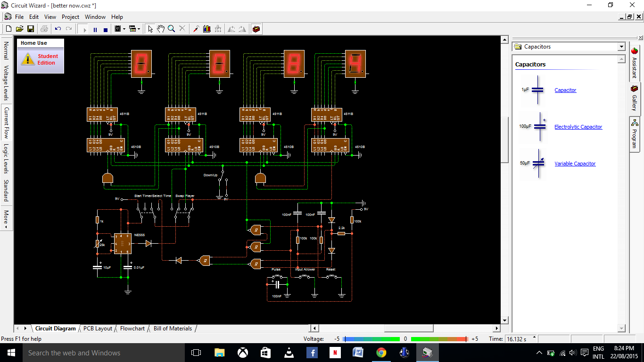644x362 pixels.
Task: Open the red toolbox gallery icon
Action: (x=256, y=29)
